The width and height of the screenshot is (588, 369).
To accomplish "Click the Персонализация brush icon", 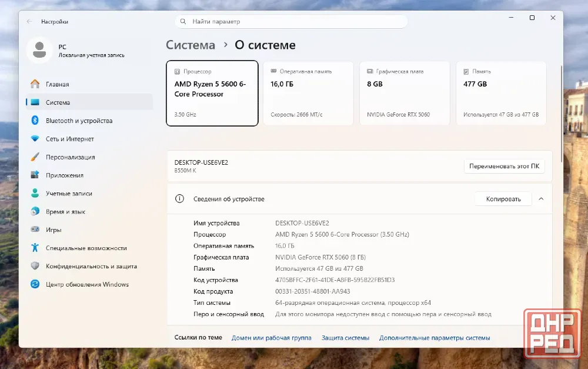I will [35, 157].
